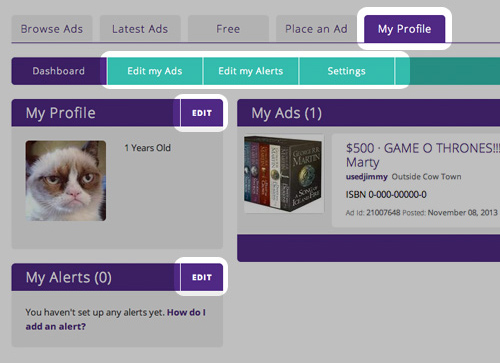500x363 pixels.
Task: Click the My Ads (1) header
Action: pos(287,113)
